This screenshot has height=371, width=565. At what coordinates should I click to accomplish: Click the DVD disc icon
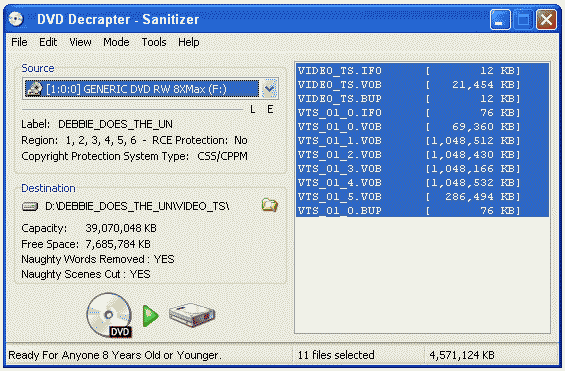[109, 315]
